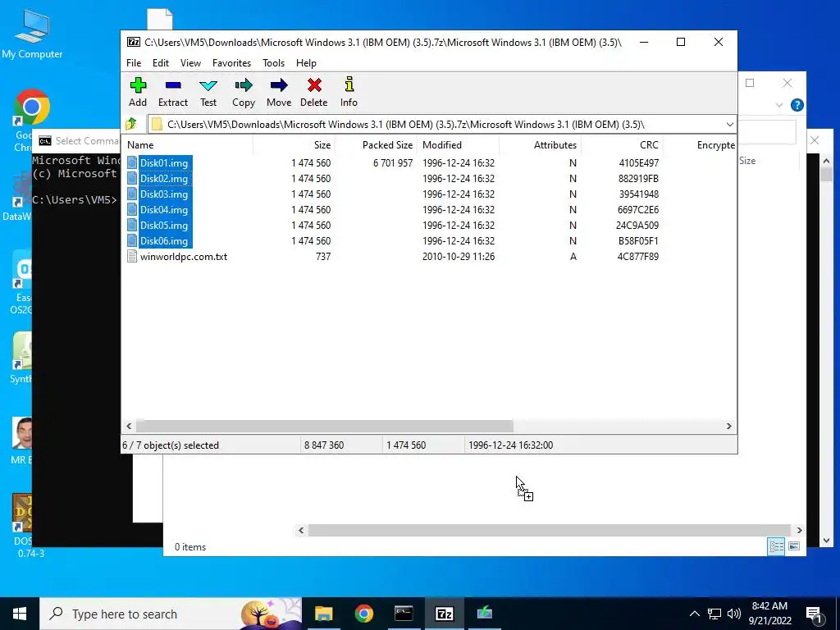This screenshot has width=840, height=630.
Task: Open the Windows Start menu
Action: click(x=20, y=614)
